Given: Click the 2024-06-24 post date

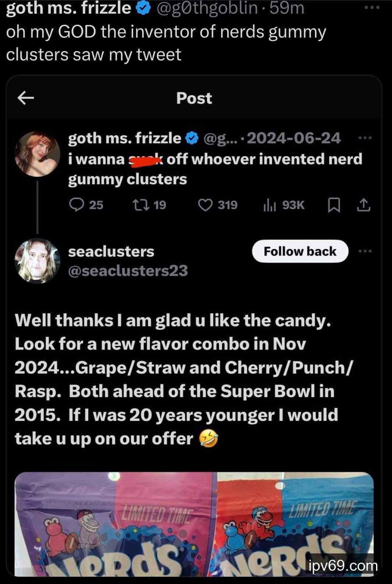Looking at the screenshot, I should coord(294,138).
